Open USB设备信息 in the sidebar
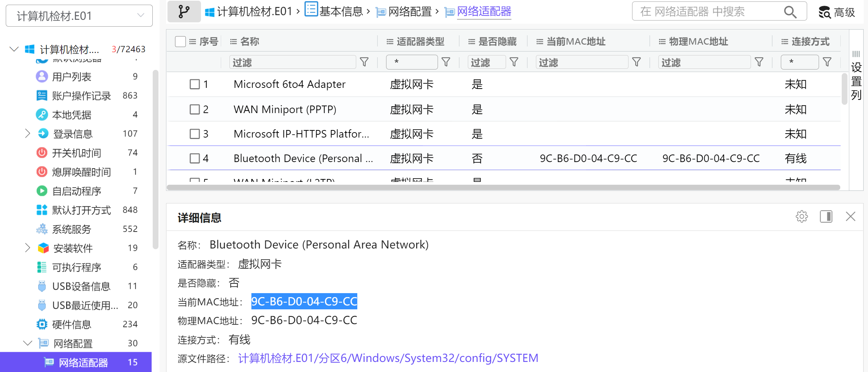This screenshot has width=868, height=372. (x=81, y=286)
